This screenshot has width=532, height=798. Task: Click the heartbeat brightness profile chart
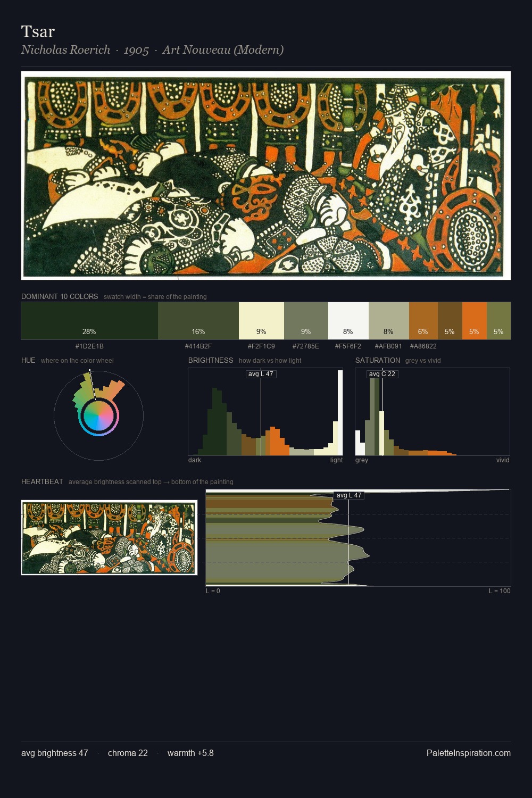pos(358,538)
